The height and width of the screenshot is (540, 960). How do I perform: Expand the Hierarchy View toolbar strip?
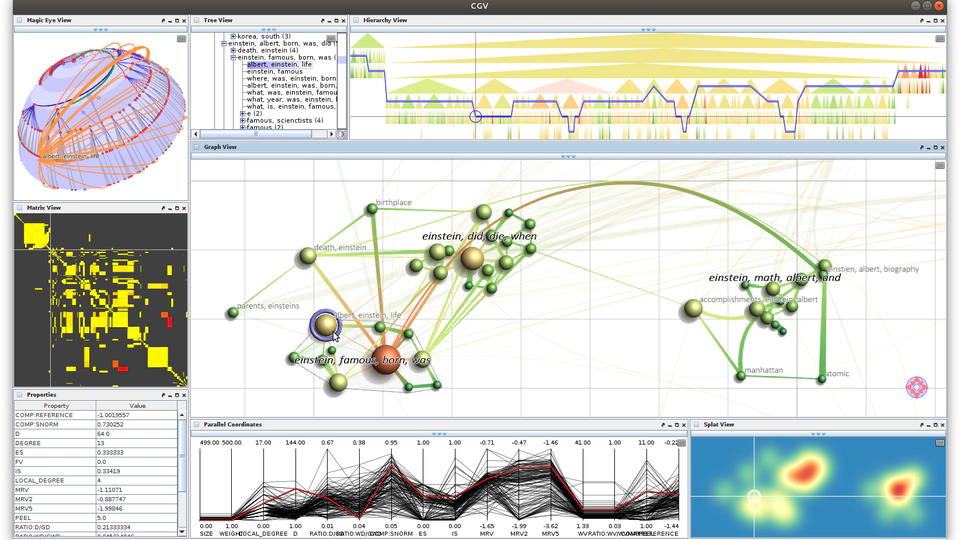[x=648, y=29]
